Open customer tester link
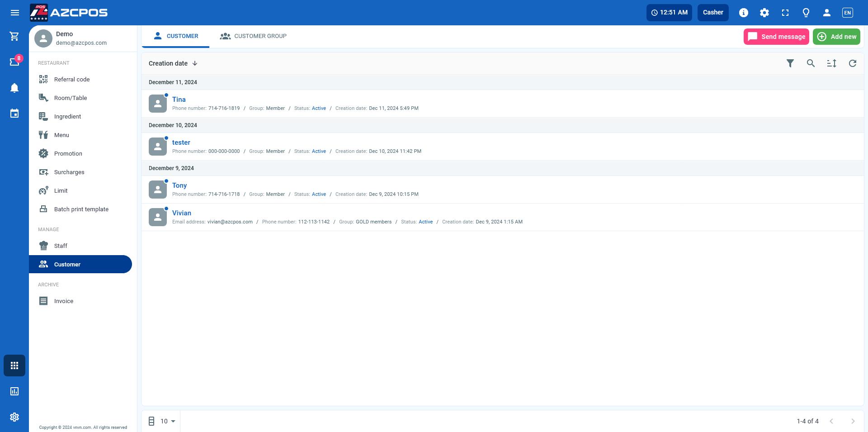The image size is (868, 432). pyautogui.click(x=181, y=142)
